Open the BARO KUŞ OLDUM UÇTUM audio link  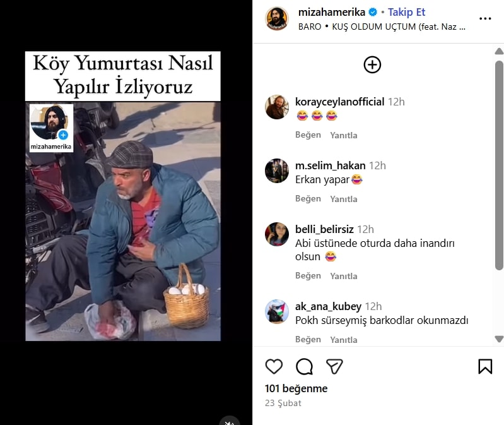pyautogui.click(x=382, y=27)
